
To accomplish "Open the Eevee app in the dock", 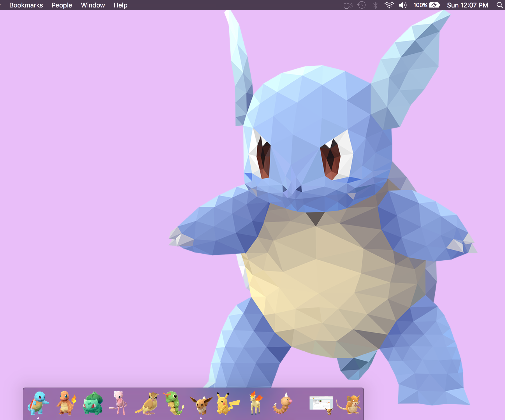I will [201, 404].
